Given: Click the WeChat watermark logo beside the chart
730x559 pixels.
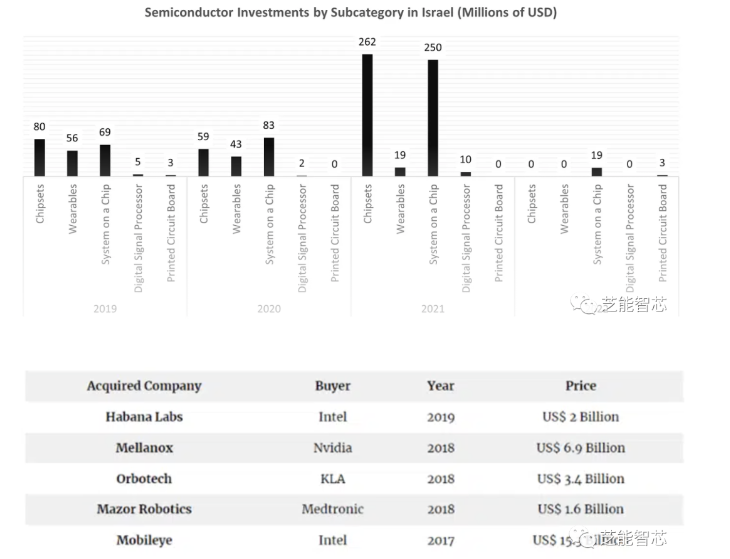Looking at the screenshot, I should [x=585, y=305].
